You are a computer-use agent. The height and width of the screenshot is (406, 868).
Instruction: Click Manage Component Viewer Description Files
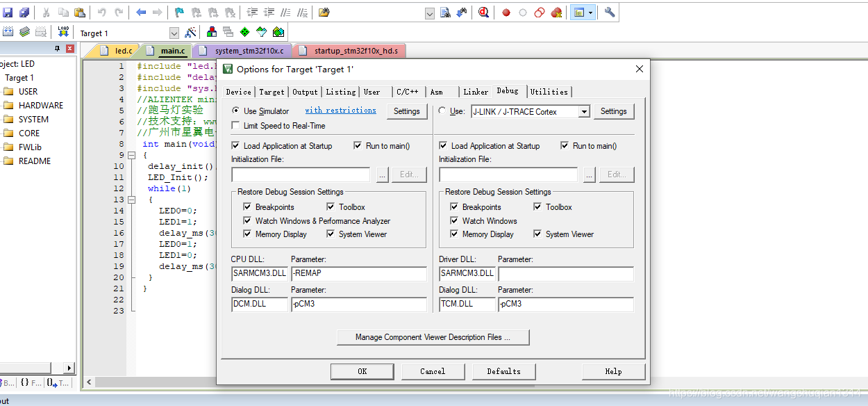click(x=433, y=337)
